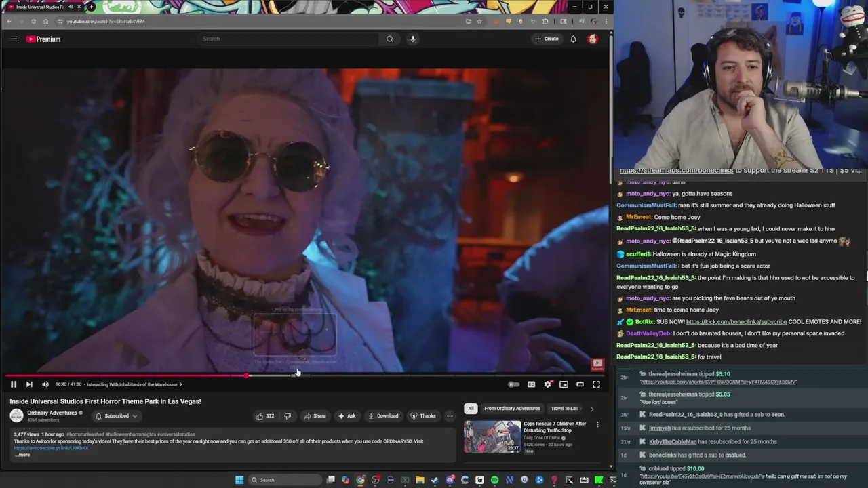Share this video

tap(315, 415)
